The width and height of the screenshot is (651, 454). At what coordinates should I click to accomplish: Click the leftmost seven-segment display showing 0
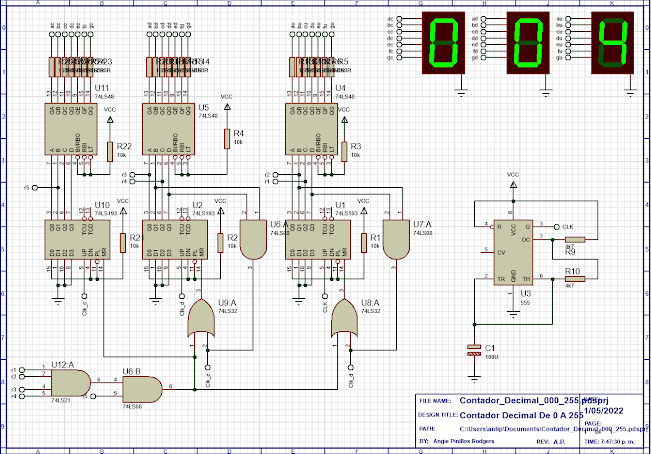tap(443, 43)
